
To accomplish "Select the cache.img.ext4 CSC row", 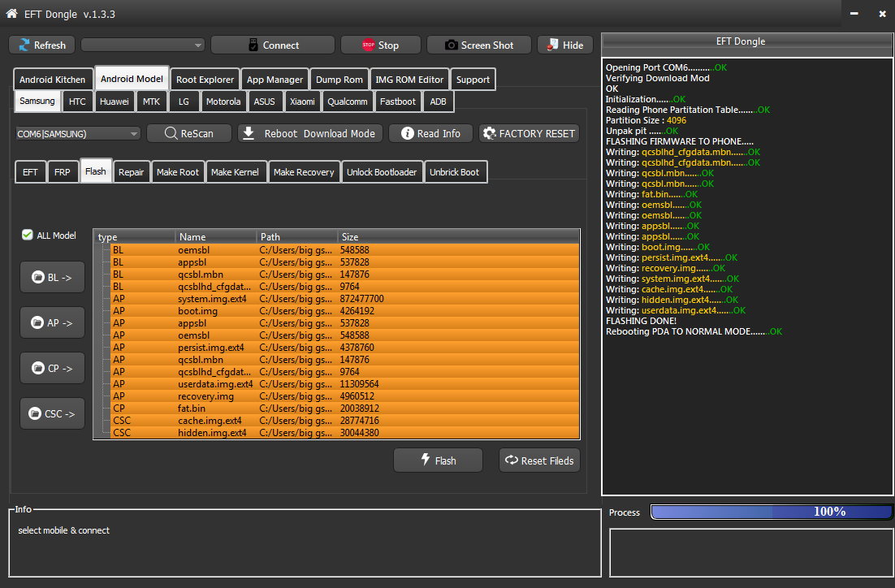I will [x=344, y=421].
